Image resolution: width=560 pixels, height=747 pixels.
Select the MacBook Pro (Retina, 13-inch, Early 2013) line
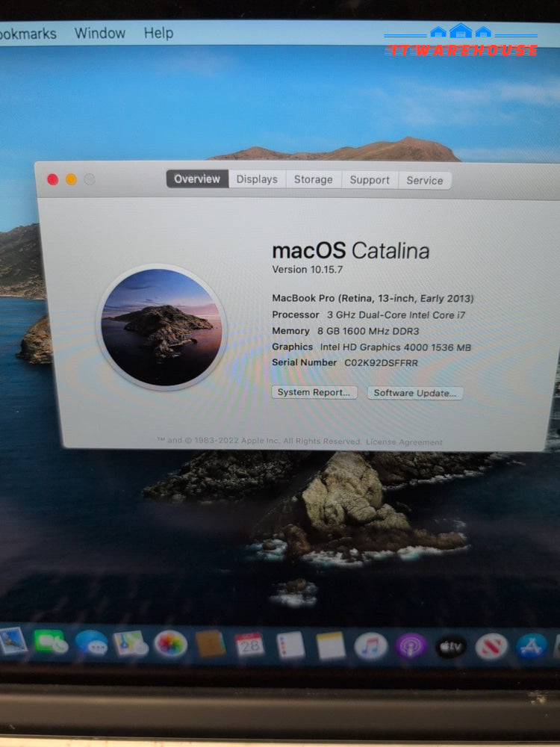pyautogui.click(x=373, y=298)
